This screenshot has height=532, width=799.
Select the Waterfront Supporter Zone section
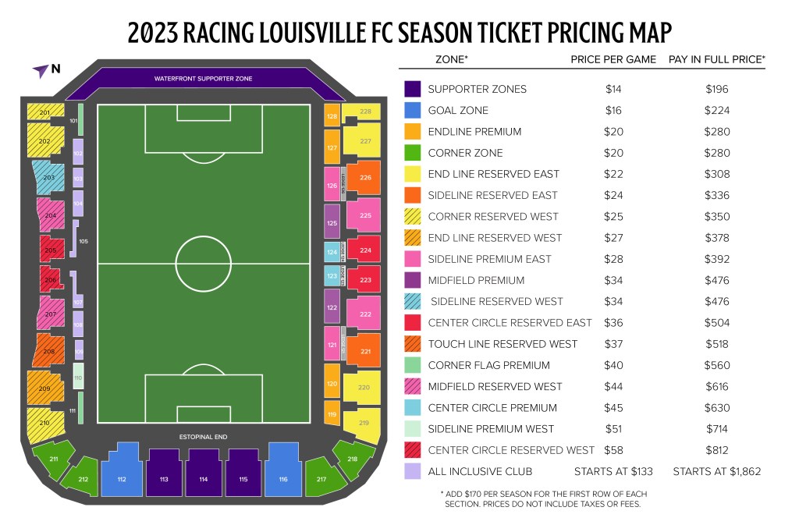[x=204, y=80]
